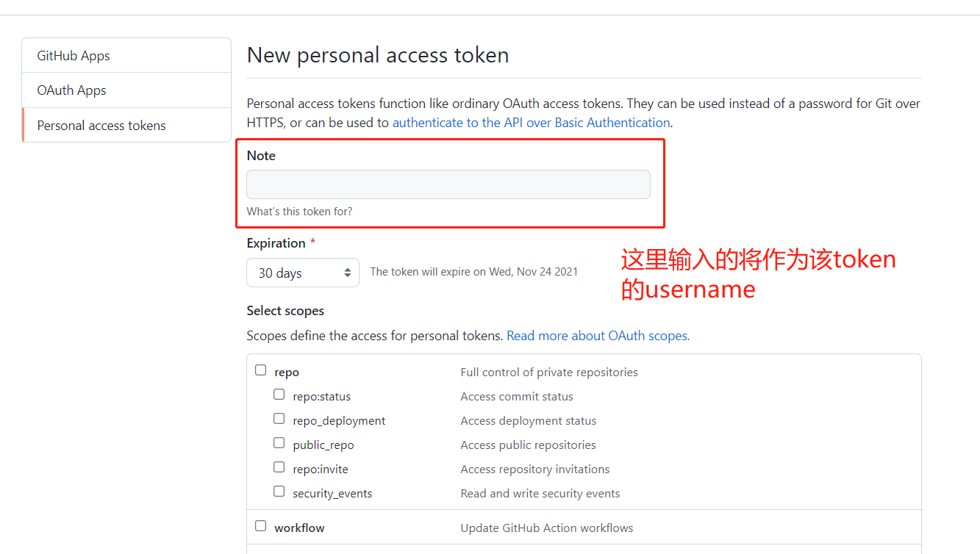Enable the security_events scope
This screenshot has width=980, height=554.
279,491
